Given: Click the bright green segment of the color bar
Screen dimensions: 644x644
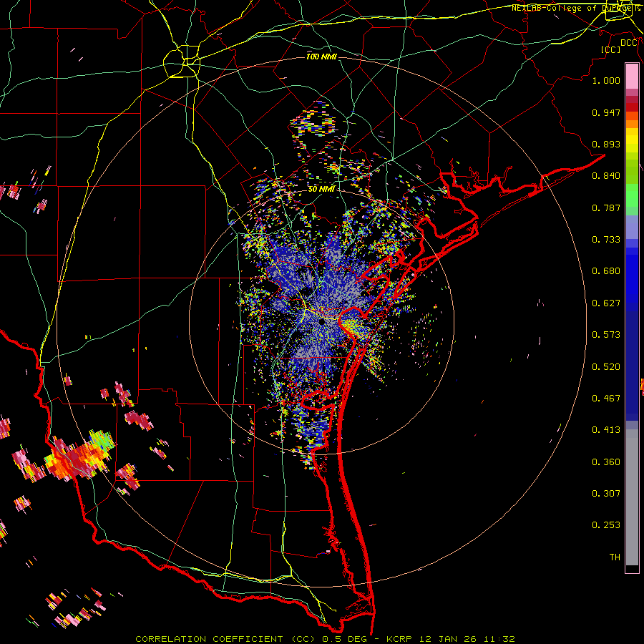Looking at the screenshot, I should coord(632,195).
